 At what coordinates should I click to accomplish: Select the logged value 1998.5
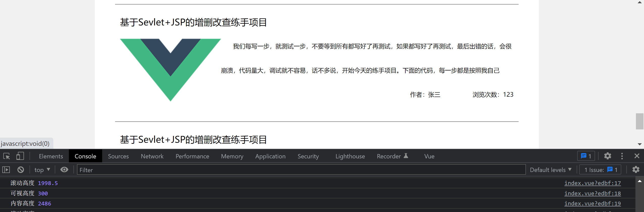pos(48,183)
